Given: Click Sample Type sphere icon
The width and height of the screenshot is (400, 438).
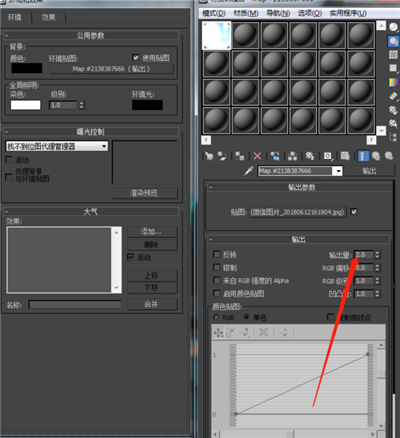Looking at the screenshot, I should [x=393, y=27].
